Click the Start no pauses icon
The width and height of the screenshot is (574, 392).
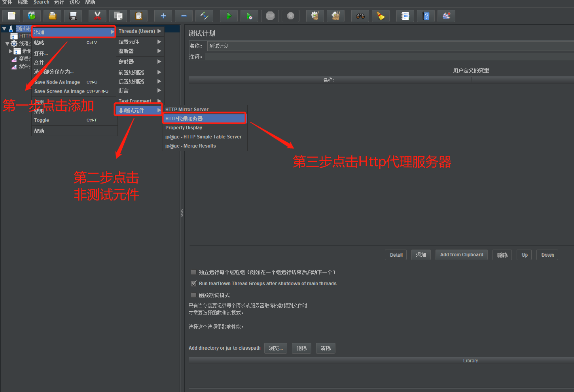point(250,16)
